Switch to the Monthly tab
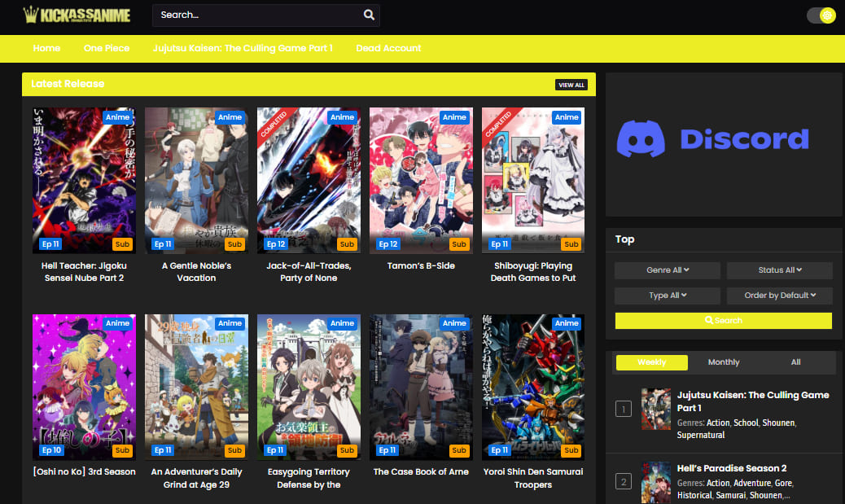Image resolution: width=845 pixels, height=504 pixels. [x=724, y=362]
